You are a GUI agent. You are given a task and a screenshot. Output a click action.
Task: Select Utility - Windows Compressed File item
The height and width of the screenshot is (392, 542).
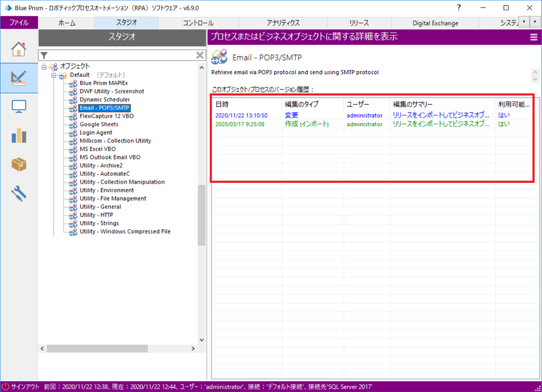(125, 232)
